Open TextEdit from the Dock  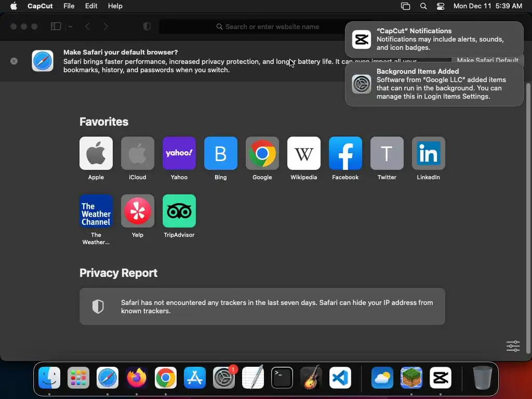point(253,377)
